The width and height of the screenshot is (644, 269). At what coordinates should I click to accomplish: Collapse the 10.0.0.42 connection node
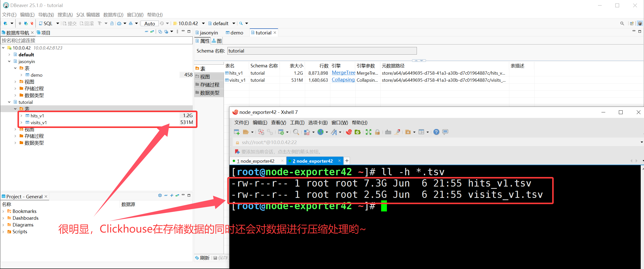[3, 48]
